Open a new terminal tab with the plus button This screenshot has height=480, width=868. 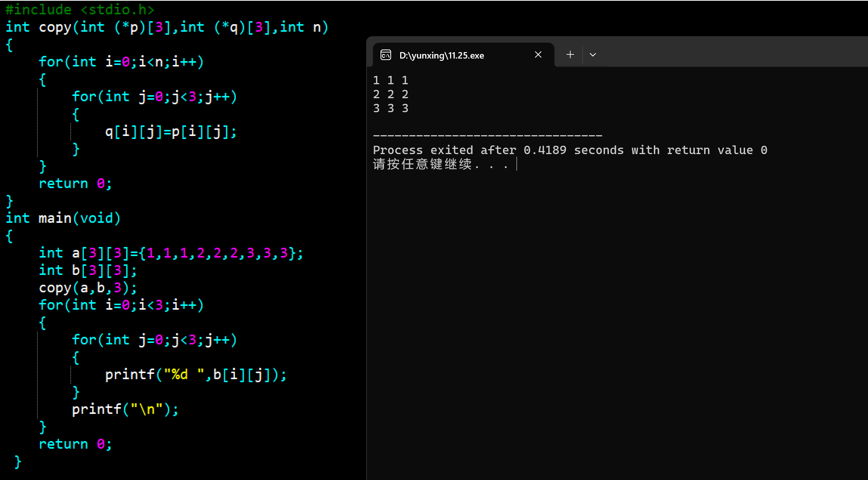point(570,55)
